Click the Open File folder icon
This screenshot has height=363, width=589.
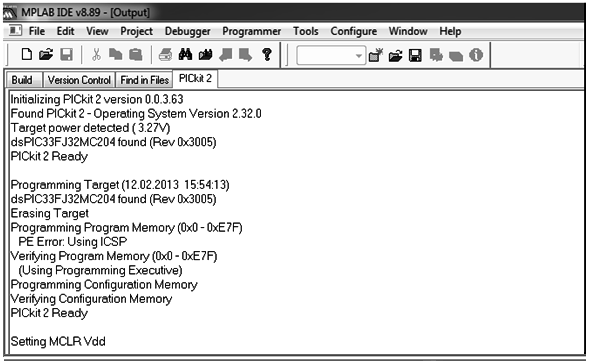click(x=46, y=55)
